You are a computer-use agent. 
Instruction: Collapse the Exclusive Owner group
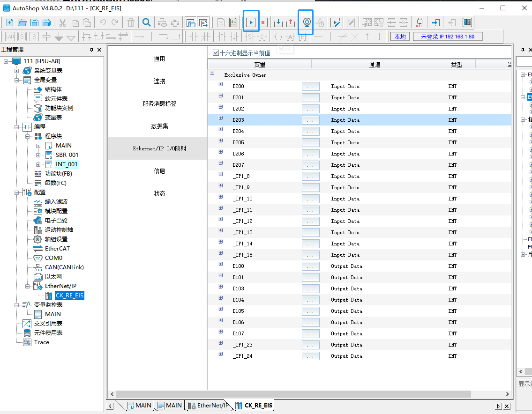(x=212, y=73)
